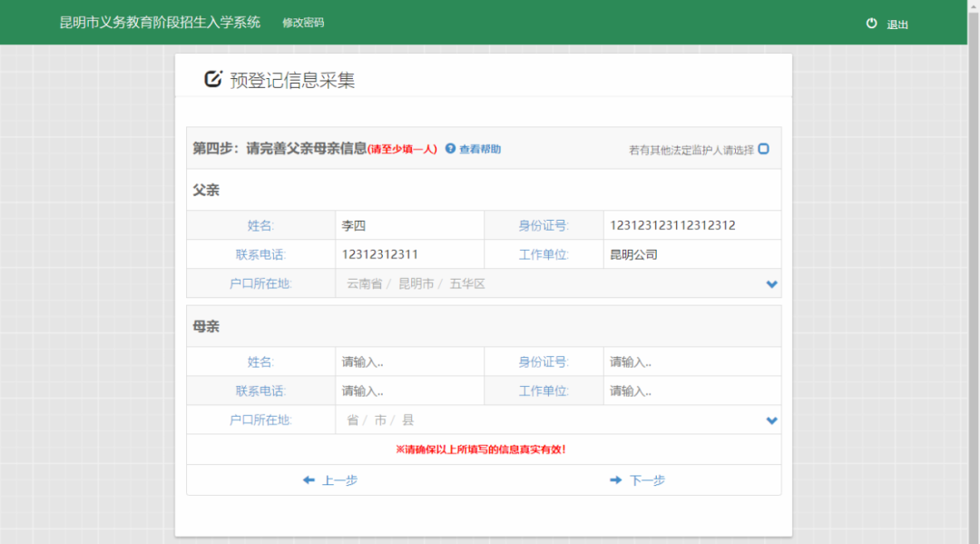This screenshot has width=980, height=544.
Task: Click the father's name field showing 李四
Action: [408, 224]
